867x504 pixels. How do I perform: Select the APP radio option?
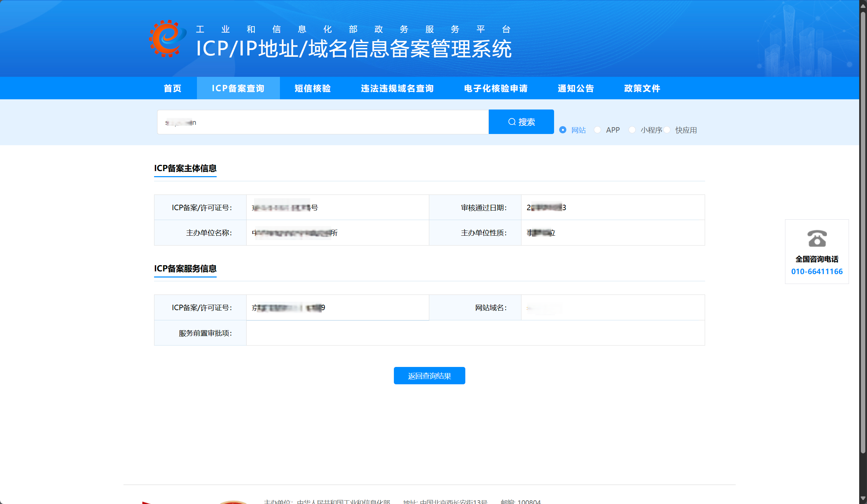pyautogui.click(x=598, y=130)
